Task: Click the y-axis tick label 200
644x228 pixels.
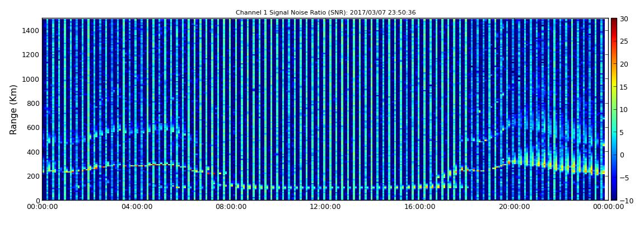Action: tap(33, 176)
